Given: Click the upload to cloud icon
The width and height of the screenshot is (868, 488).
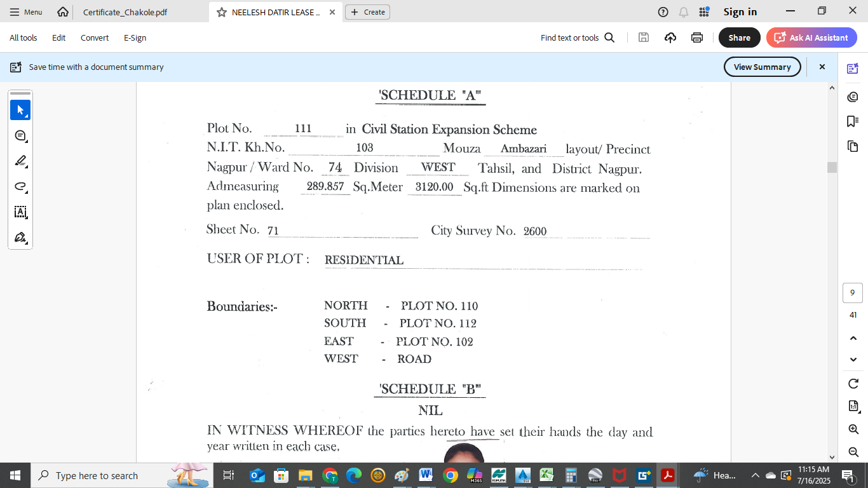Looking at the screenshot, I should click(x=670, y=37).
